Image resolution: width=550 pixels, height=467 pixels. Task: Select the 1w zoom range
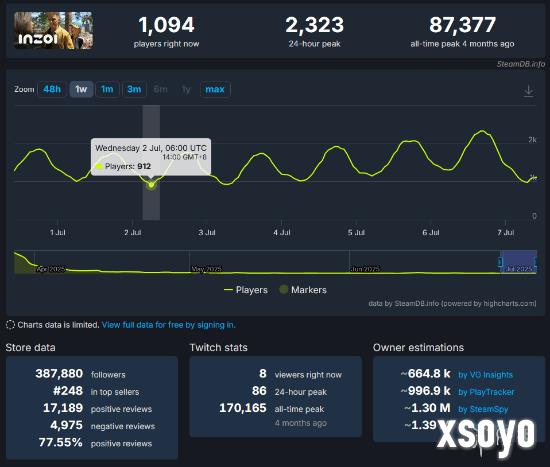[81, 89]
